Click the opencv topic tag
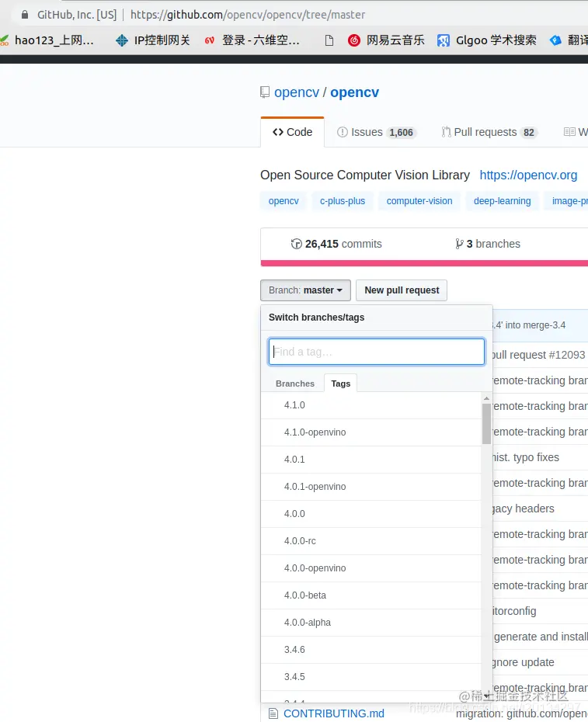Screen dimensions: 588x722 coord(284,201)
